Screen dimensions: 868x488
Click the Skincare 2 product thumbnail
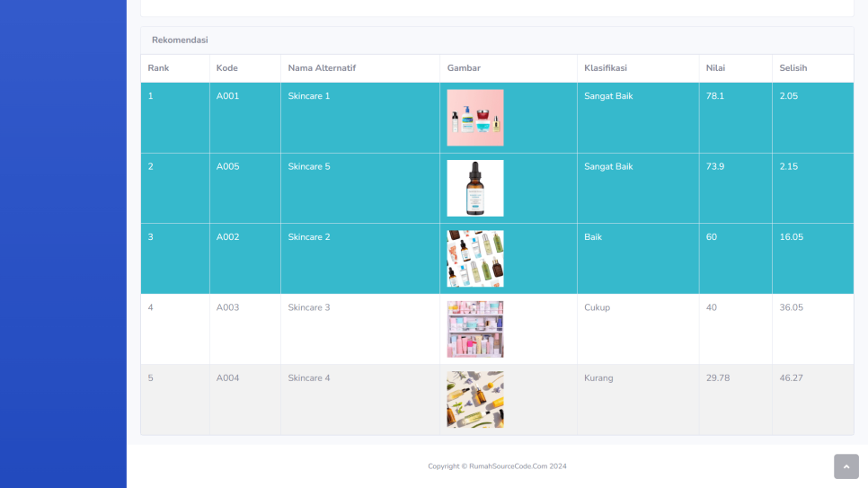click(475, 259)
